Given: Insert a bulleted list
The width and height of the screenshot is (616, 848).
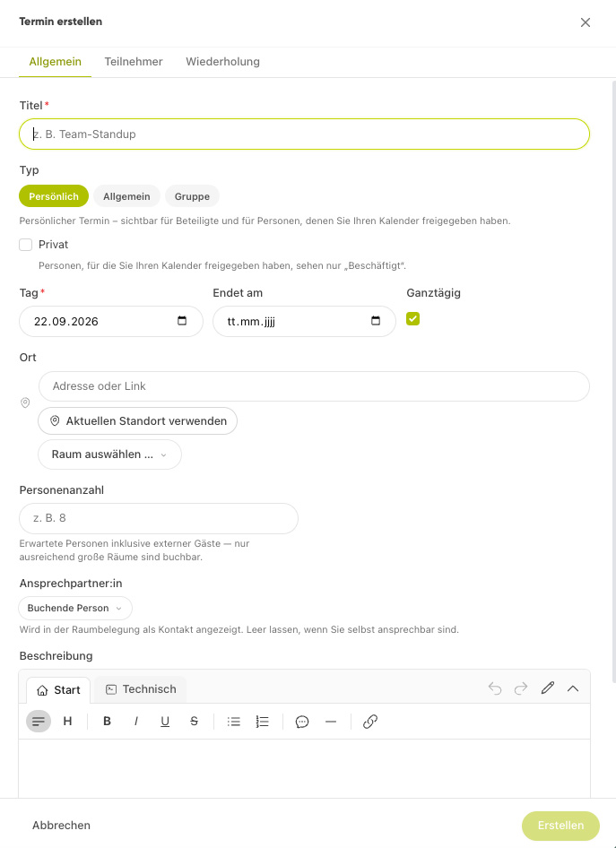Looking at the screenshot, I should (x=234, y=721).
